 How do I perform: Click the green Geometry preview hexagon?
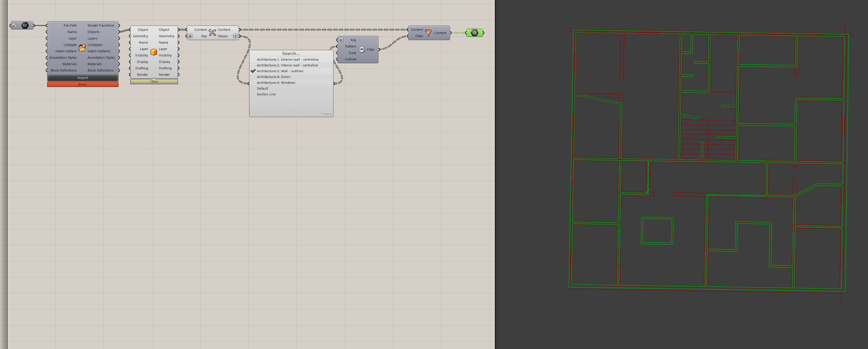(x=474, y=33)
